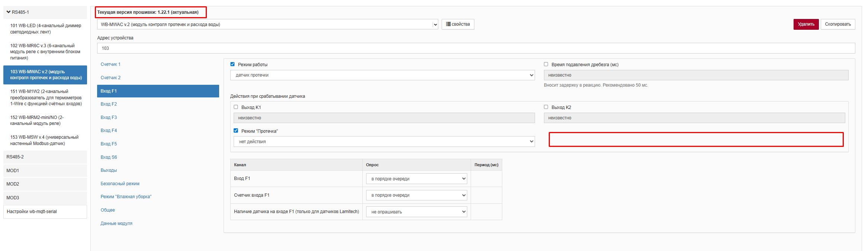Enable Время подавления дребезга checkbox
868x251 pixels.
(x=546, y=64)
